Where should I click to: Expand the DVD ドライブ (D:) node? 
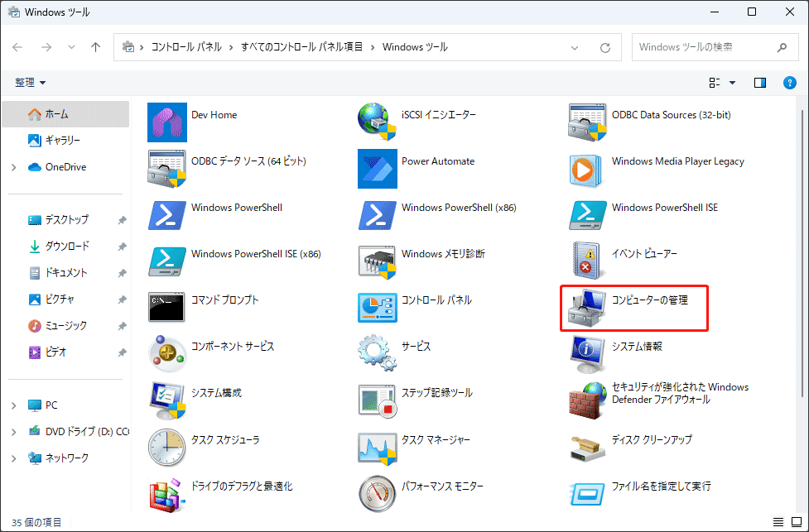[x=14, y=432]
